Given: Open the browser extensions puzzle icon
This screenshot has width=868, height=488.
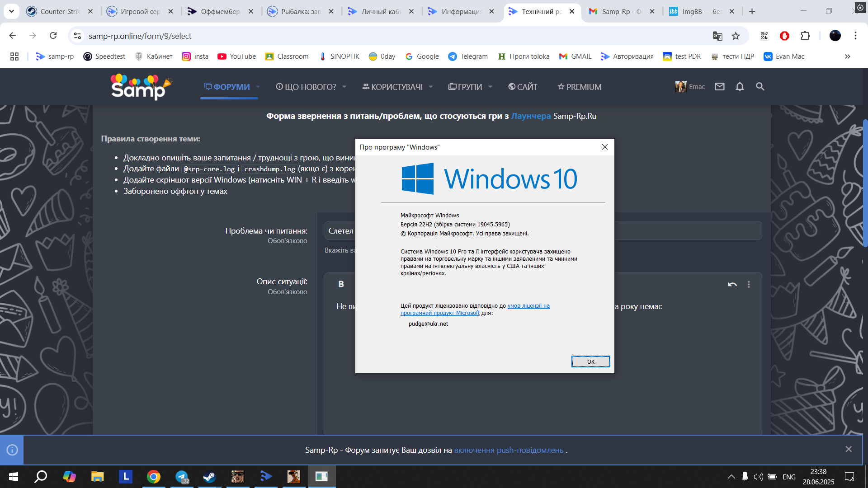Looking at the screenshot, I should coord(805,36).
